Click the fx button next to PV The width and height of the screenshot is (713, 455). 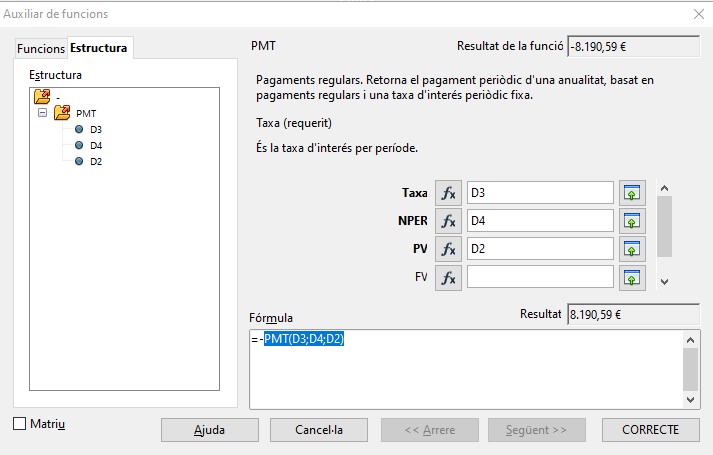point(448,249)
